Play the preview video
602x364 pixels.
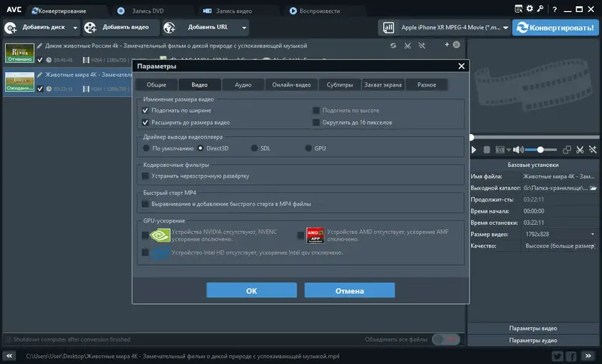point(474,150)
